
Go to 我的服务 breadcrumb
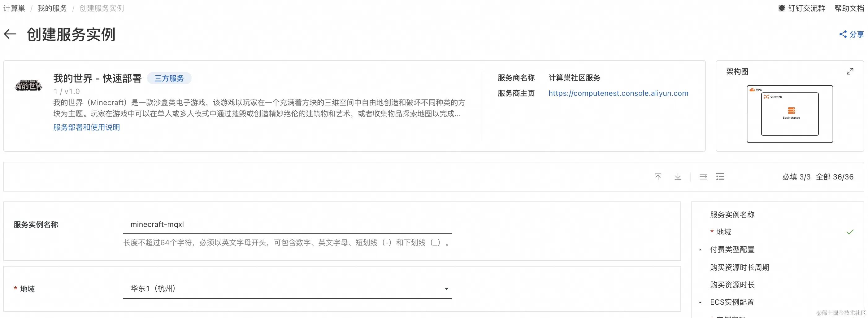point(52,8)
